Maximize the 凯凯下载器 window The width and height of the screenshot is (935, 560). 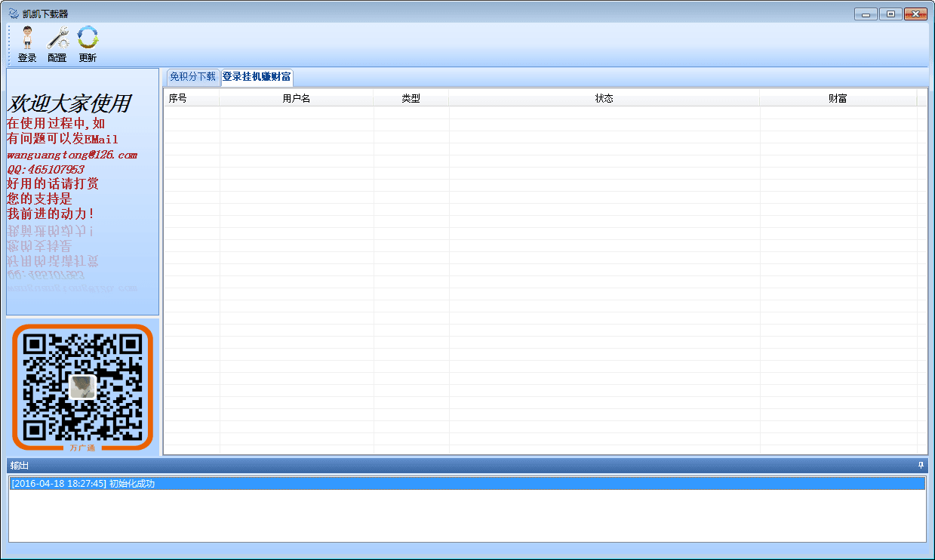click(890, 14)
